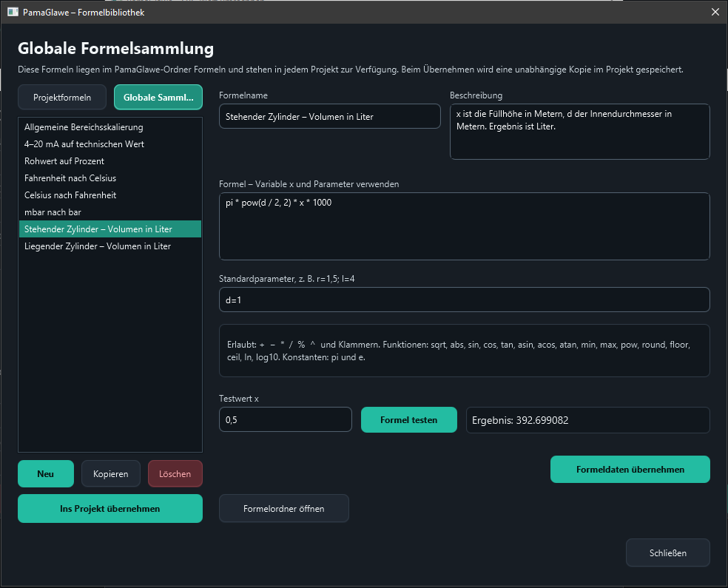Close the Formelbibliothek window with X

715,12
